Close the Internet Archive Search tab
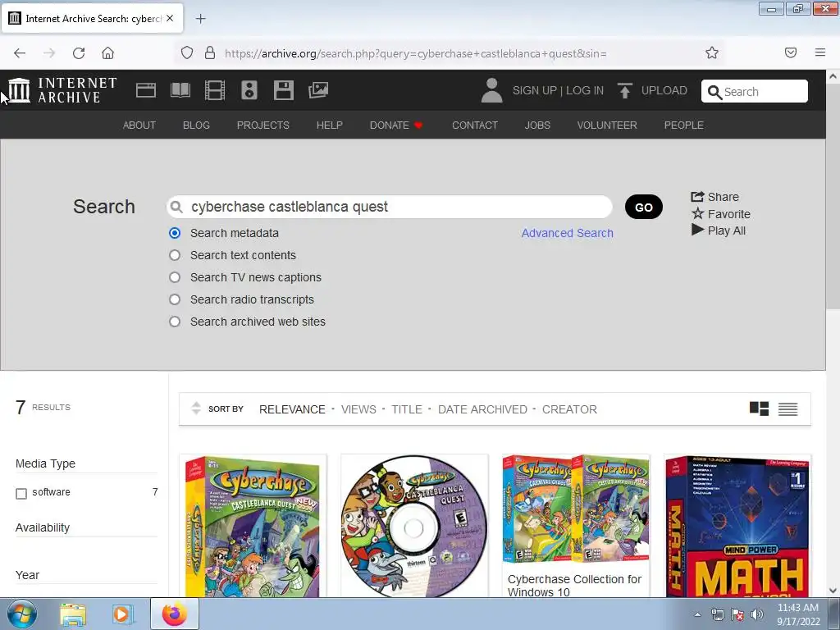Image resolution: width=840 pixels, height=630 pixels. click(170, 18)
